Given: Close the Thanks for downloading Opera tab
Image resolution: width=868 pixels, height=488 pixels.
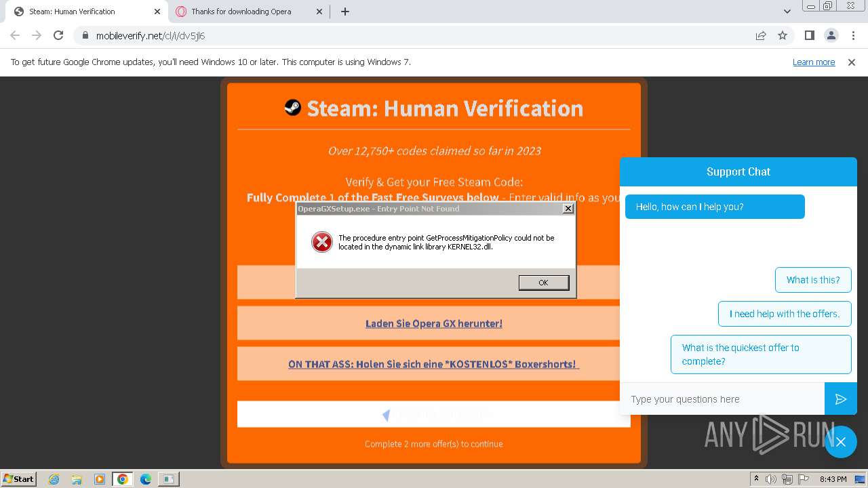Looking at the screenshot, I should pos(320,12).
